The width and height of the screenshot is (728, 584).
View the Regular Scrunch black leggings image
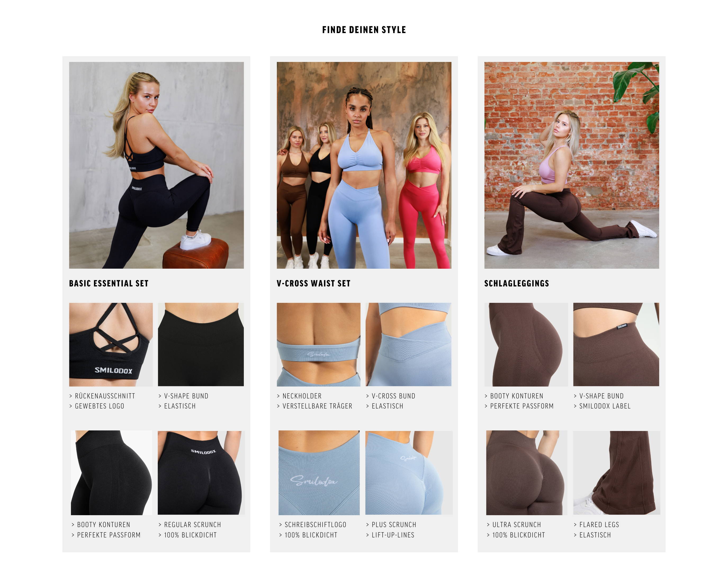tap(201, 473)
